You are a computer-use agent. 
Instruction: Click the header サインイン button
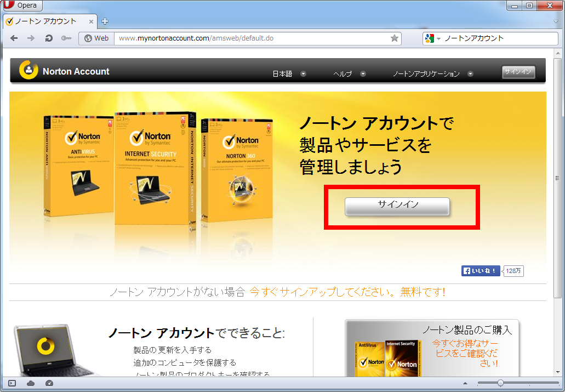[518, 72]
